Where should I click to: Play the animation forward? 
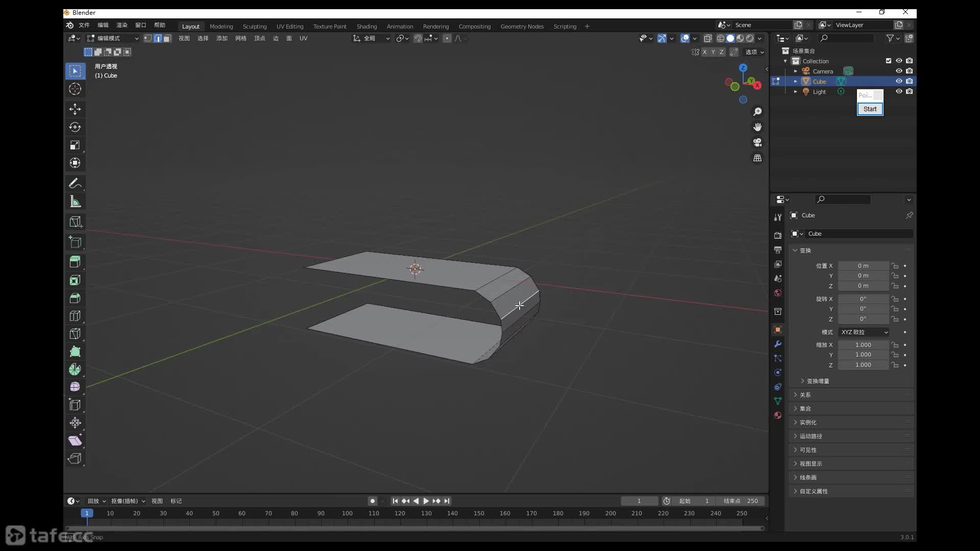pyautogui.click(x=426, y=501)
